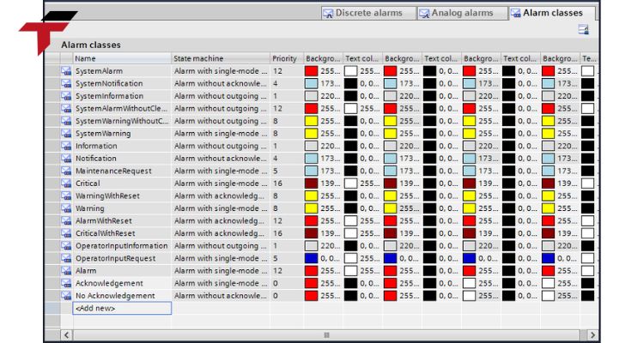Click the Priority column header
Screen dimensions: 644x343
point(286,58)
